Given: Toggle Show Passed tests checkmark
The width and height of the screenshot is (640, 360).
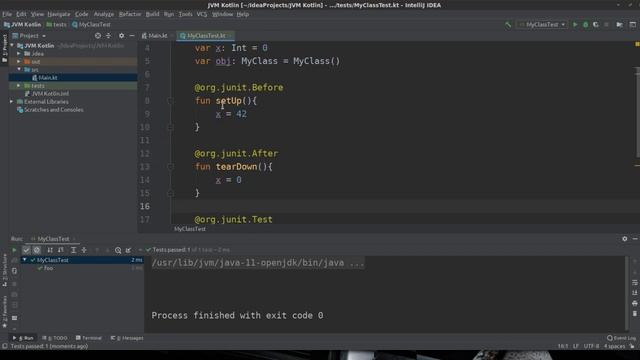Looking at the screenshot, I should (x=26, y=250).
